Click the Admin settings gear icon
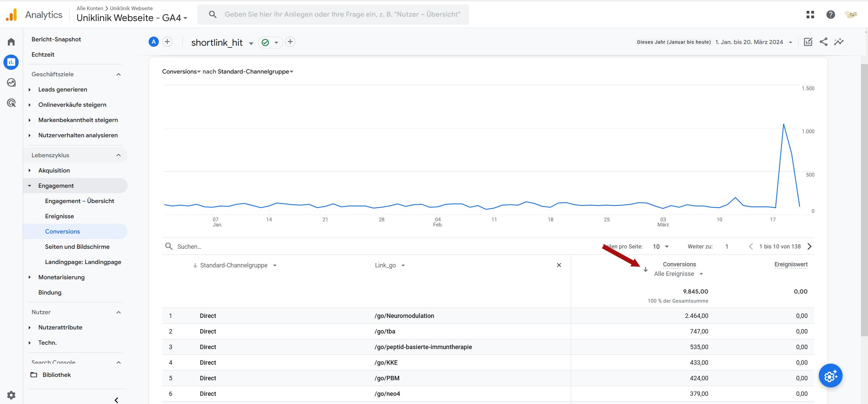Screen dimensions: 868x404 (x=11, y=395)
